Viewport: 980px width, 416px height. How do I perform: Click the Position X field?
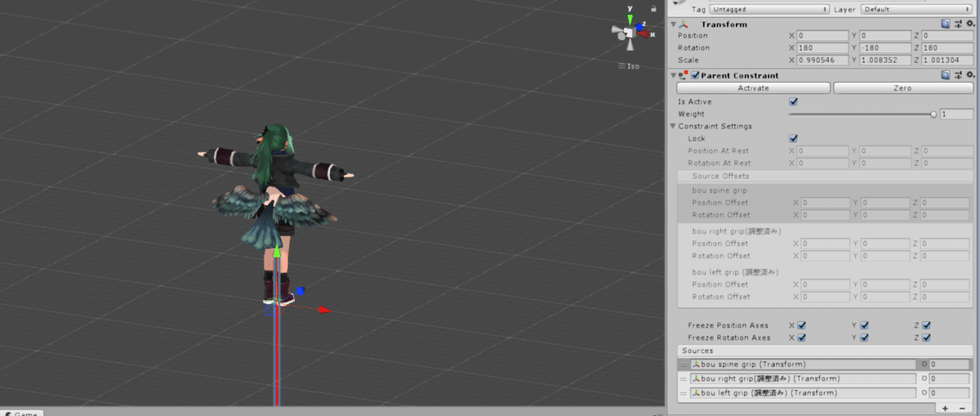[x=823, y=36]
